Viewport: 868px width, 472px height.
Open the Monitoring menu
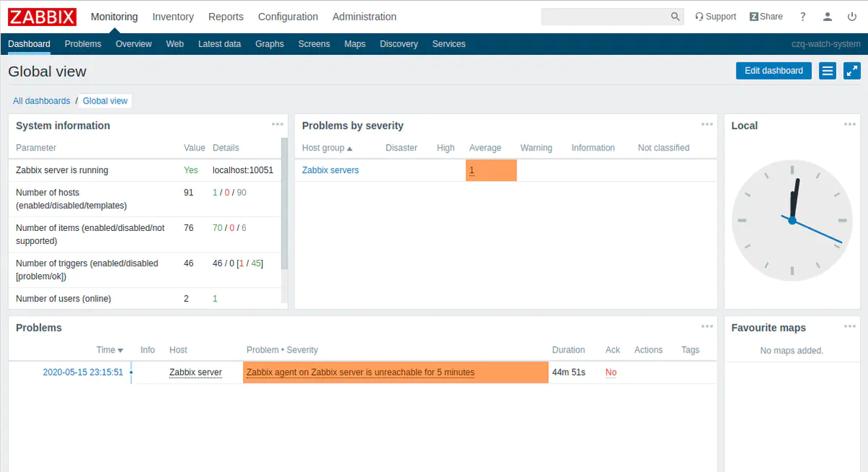[x=114, y=17]
